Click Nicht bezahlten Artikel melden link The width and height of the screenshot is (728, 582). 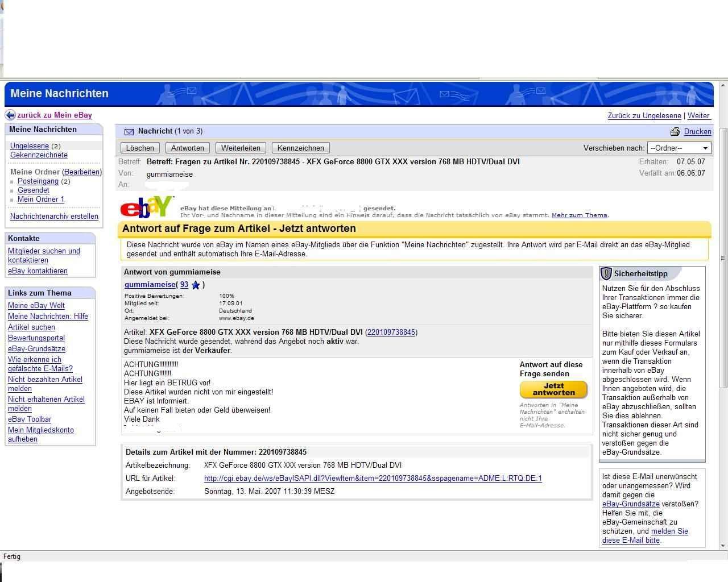tap(45, 384)
